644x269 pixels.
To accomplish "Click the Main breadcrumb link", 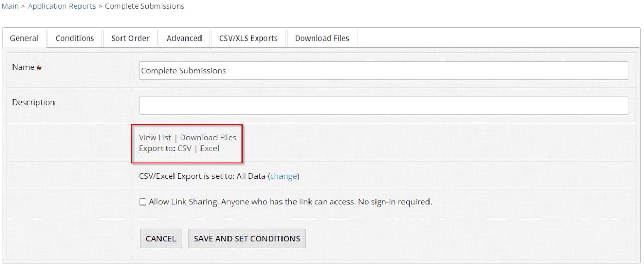I will click(x=10, y=6).
